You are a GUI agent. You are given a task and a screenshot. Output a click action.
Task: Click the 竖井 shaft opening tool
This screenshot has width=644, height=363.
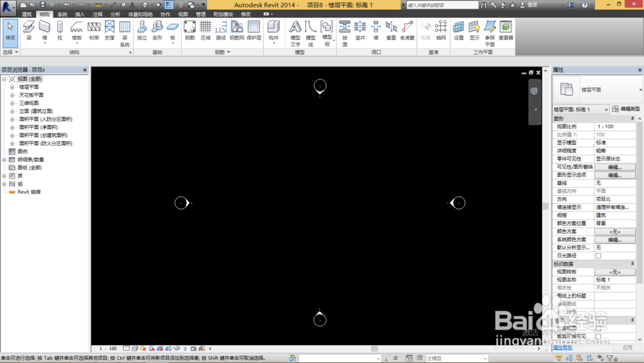tap(360, 30)
